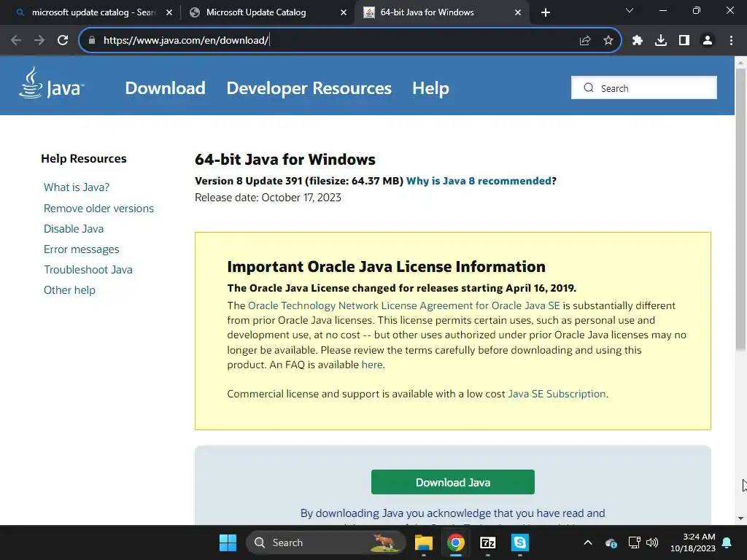This screenshot has width=747, height=560.
Task: Open the Developer Resources menu item
Action: [309, 88]
